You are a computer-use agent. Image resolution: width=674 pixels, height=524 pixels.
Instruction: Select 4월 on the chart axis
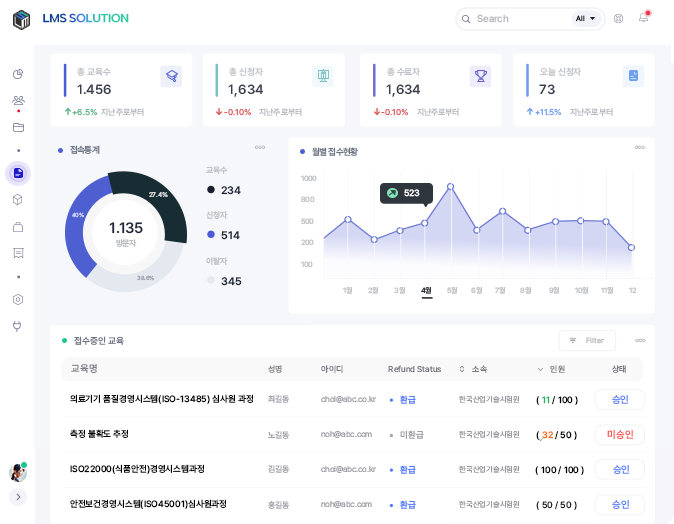point(426,291)
